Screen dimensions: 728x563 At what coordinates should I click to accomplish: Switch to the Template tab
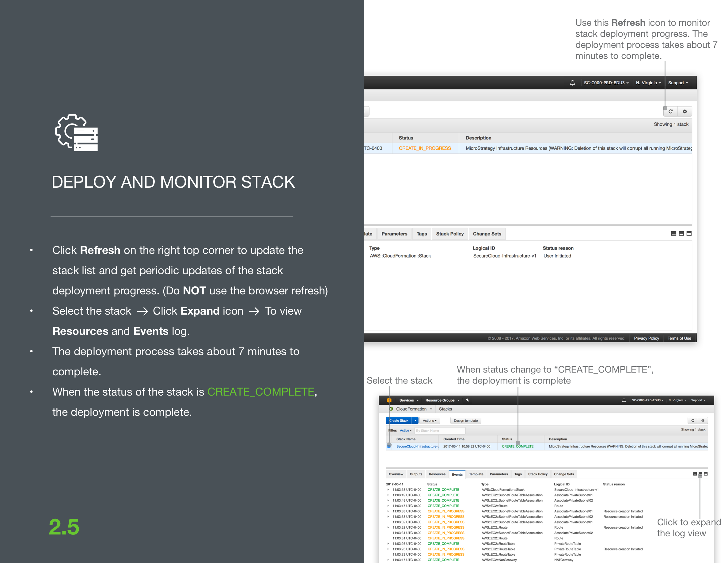476,474
